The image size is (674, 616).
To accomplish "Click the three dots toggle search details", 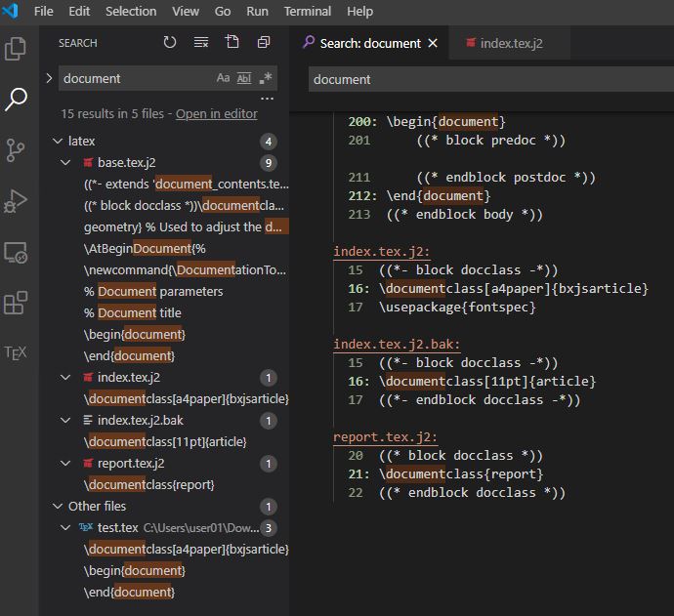I will (267, 99).
